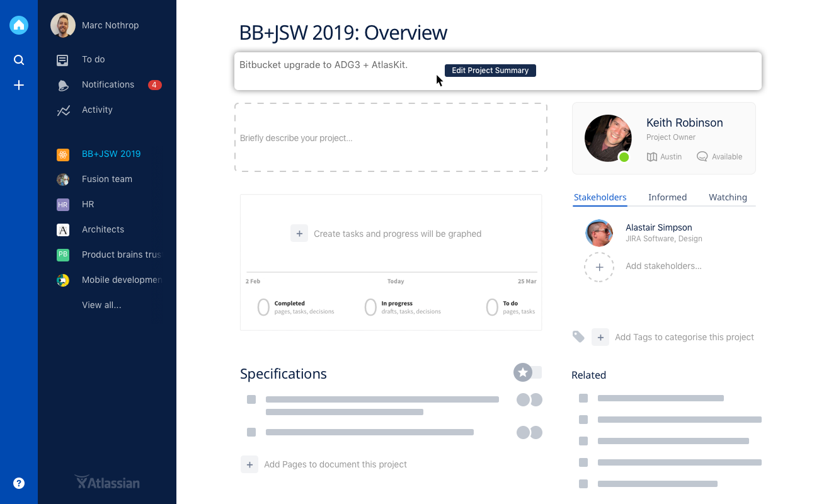The image size is (819, 504).
Task: Click Keith Robinson's profile photo
Action: (x=608, y=138)
